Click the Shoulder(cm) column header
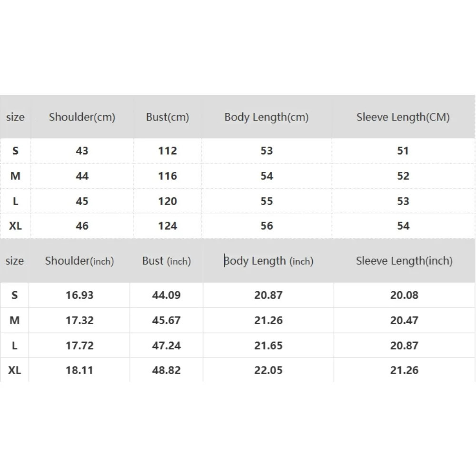This screenshot has width=476, height=476. 82,117
